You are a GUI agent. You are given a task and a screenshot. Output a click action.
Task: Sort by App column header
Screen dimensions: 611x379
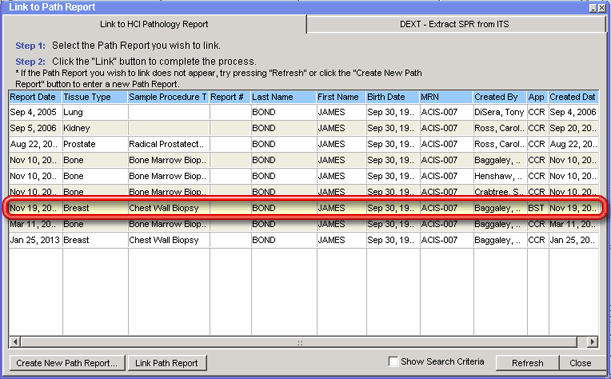coord(538,97)
